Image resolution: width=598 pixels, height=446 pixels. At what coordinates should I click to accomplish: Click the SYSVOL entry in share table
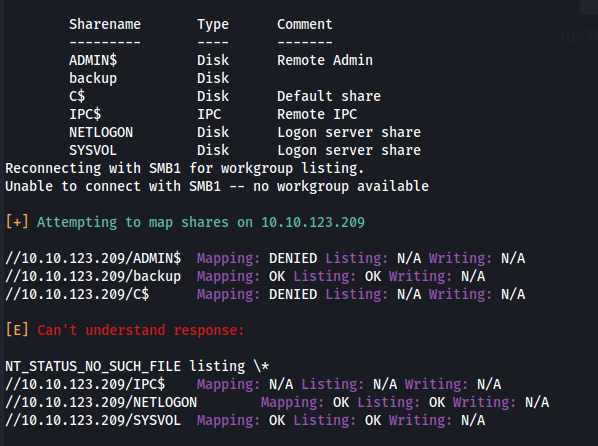pyautogui.click(x=93, y=150)
